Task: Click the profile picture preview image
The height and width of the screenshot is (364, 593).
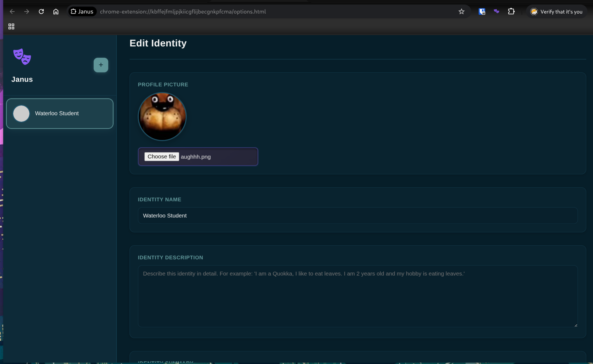Action: coord(162,116)
